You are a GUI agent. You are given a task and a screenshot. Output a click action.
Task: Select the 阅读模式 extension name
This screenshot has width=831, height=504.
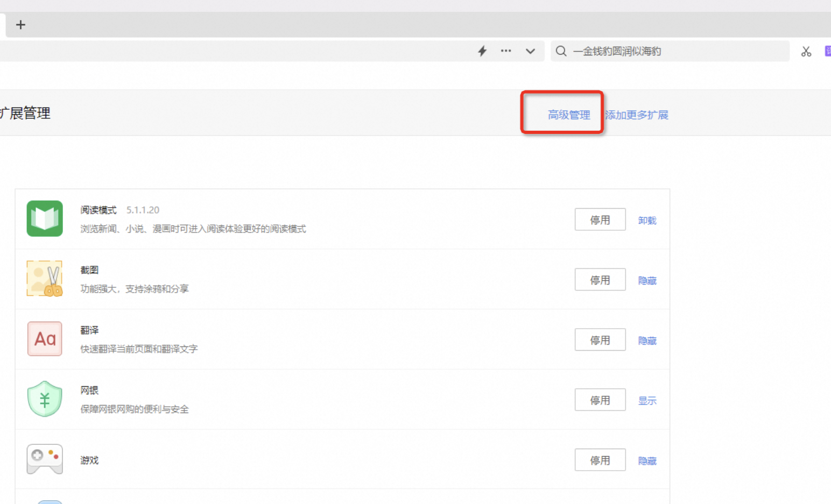[98, 210]
